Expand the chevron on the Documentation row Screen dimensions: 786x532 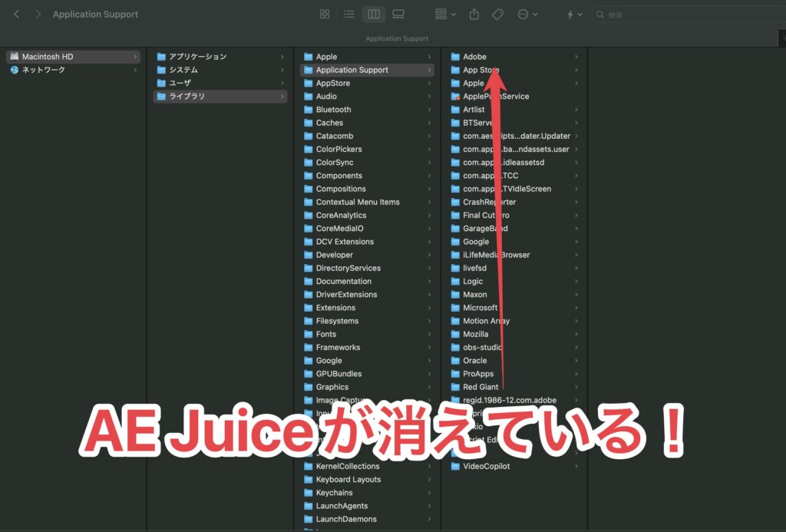(x=429, y=281)
